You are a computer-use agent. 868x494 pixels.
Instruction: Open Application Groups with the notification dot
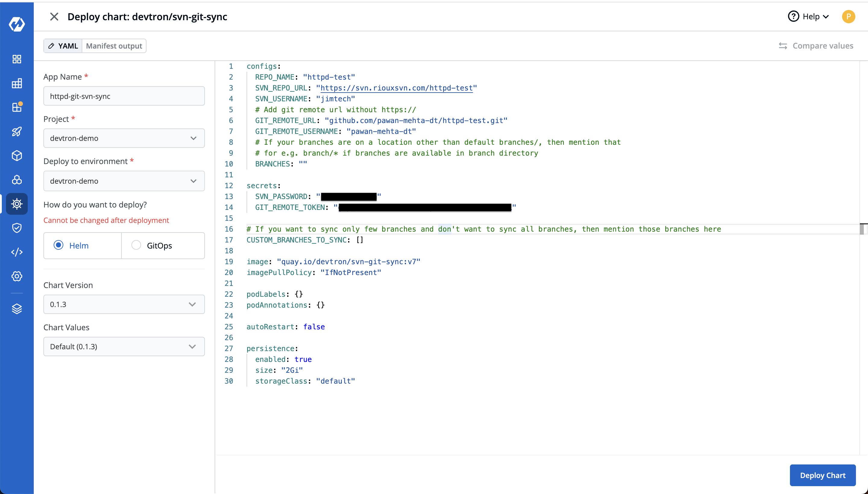(x=17, y=107)
